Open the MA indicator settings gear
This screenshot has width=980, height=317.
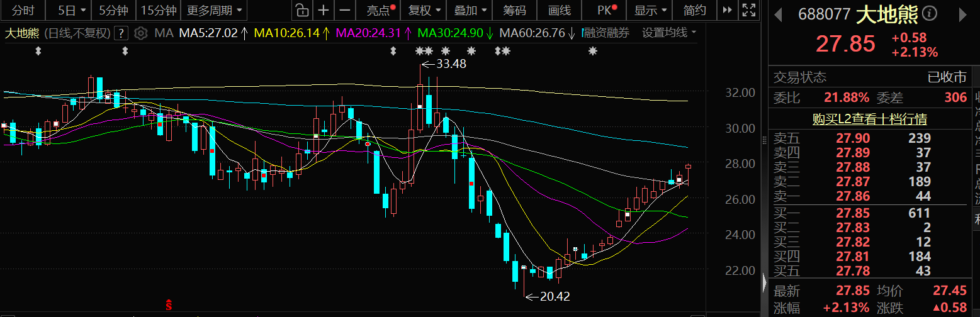tap(142, 33)
